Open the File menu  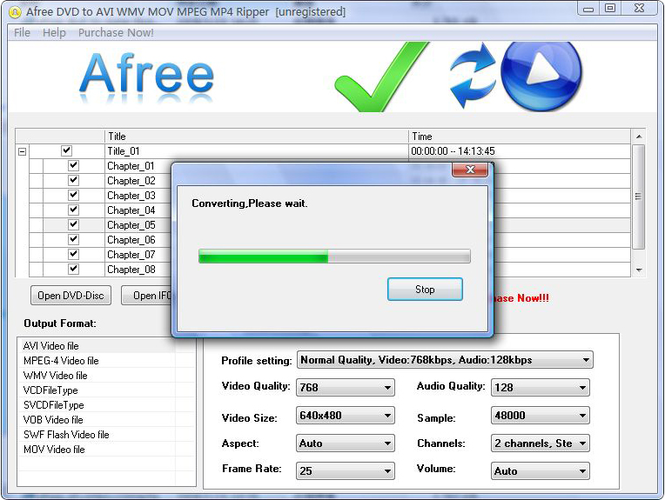coord(22,33)
